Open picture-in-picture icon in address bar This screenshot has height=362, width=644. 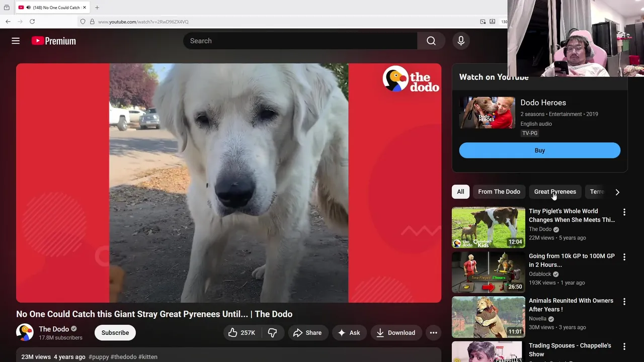[483, 22]
